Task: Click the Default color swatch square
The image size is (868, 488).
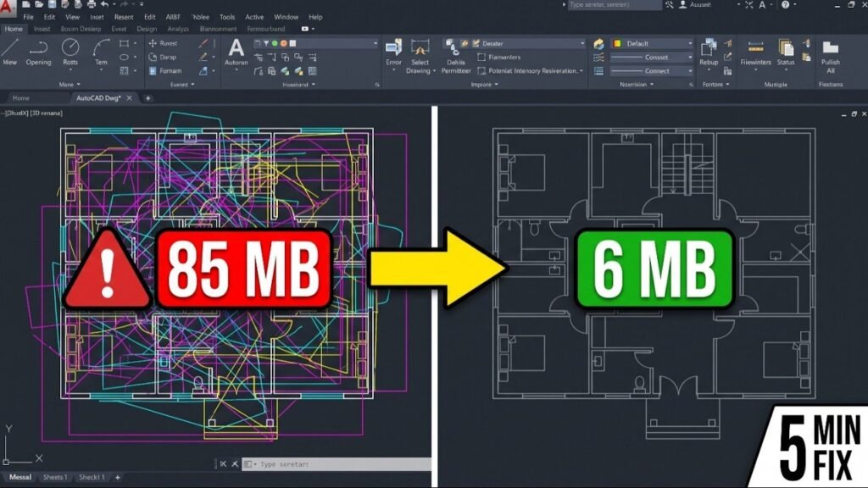Action: [617, 43]
